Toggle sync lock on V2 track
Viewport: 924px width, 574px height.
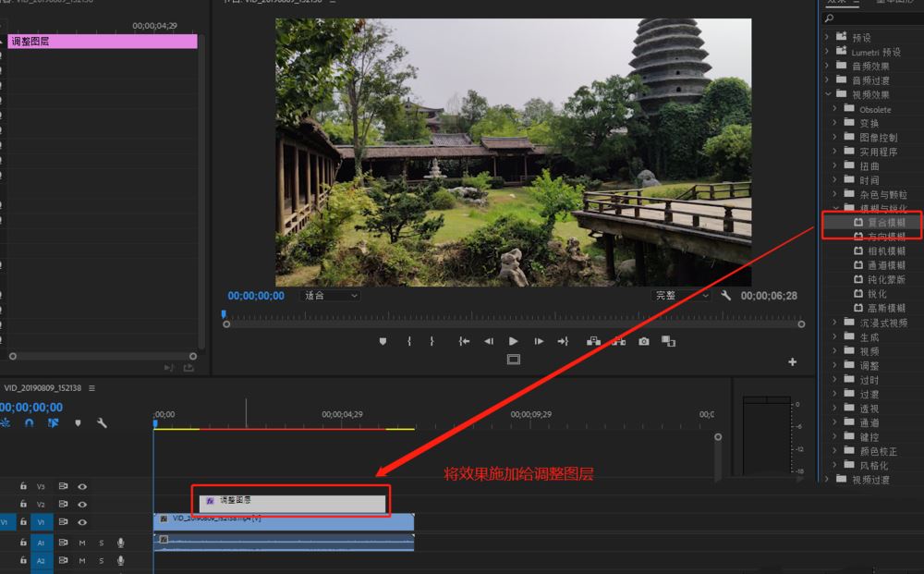click(x=63, y=504)
